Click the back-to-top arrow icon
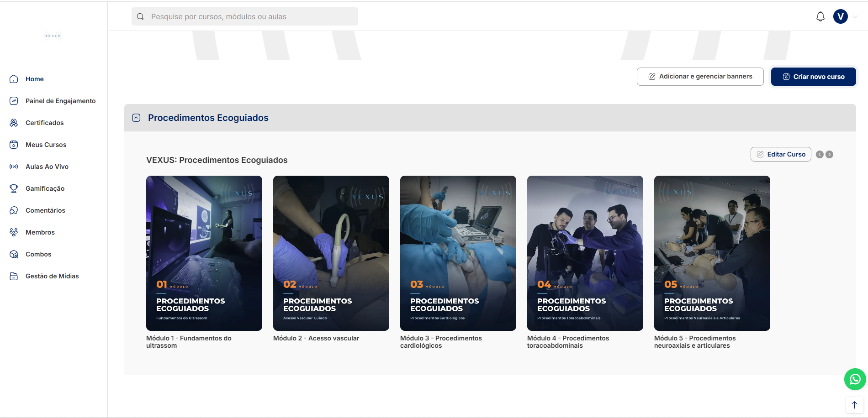Viewport: 868px width, 418px height. (x=854, y=405)
